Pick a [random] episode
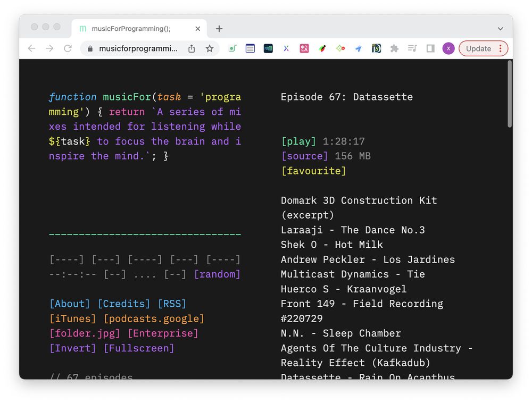The image size is (532, 403). pos(217,274)
